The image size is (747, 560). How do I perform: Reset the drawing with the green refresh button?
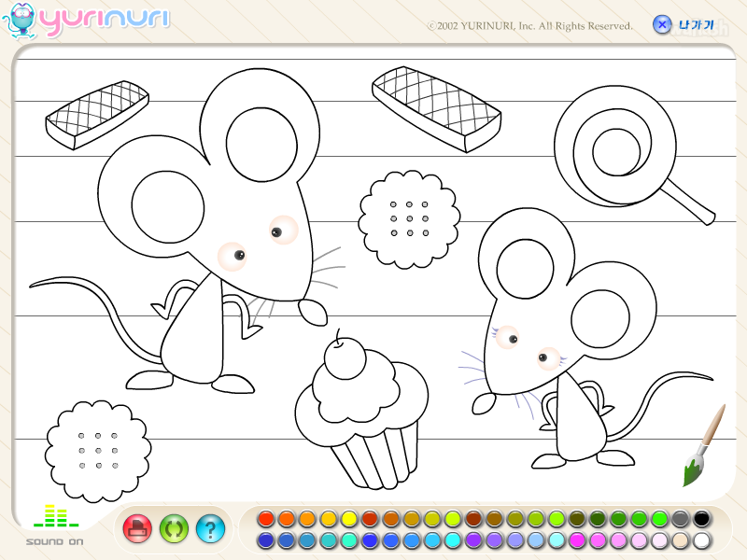pyautogui.click(x=174, y=528)
